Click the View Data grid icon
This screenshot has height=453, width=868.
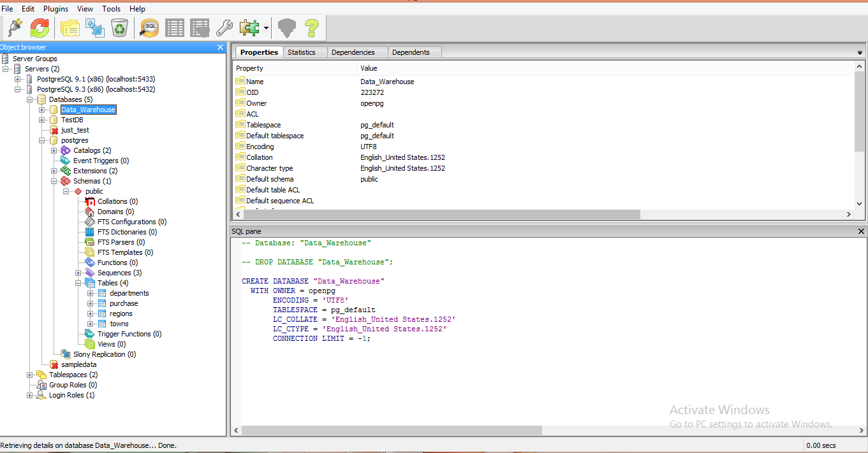(175, 27)
